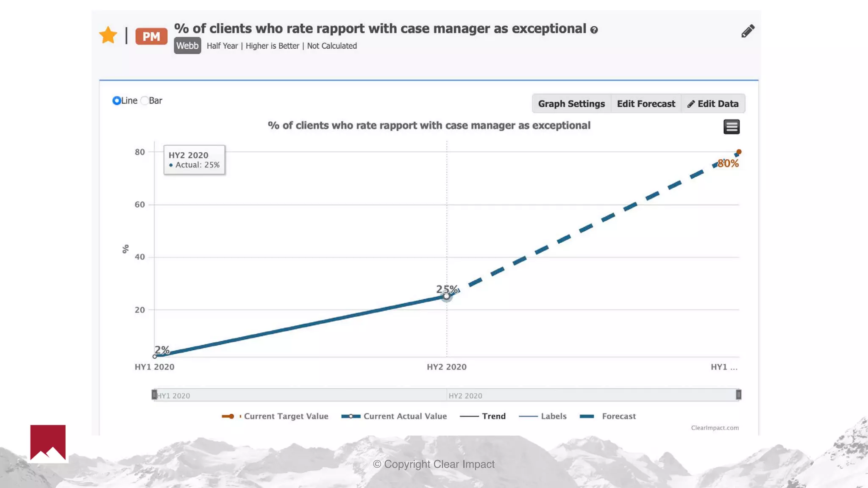Toggle the Trend legend item
Image resolution: width=868 pixels, height=488 pixels.
pyautogui.click(x=493, y=416)
